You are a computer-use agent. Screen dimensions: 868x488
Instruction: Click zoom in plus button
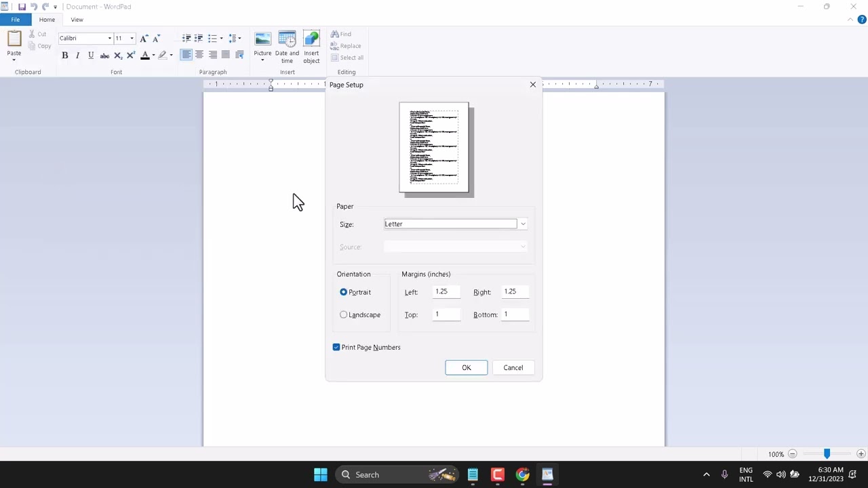(861, 454)
